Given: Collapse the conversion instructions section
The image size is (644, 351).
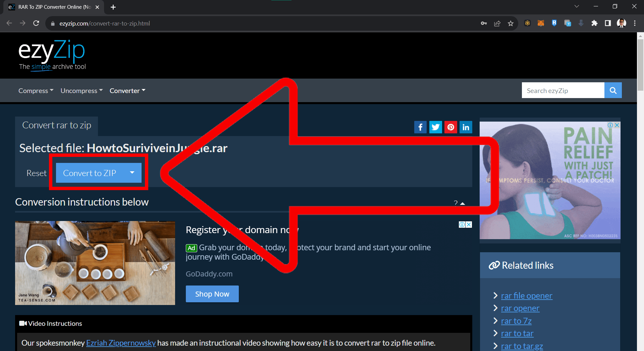Looking at the screenshot, I should (460, 203).
